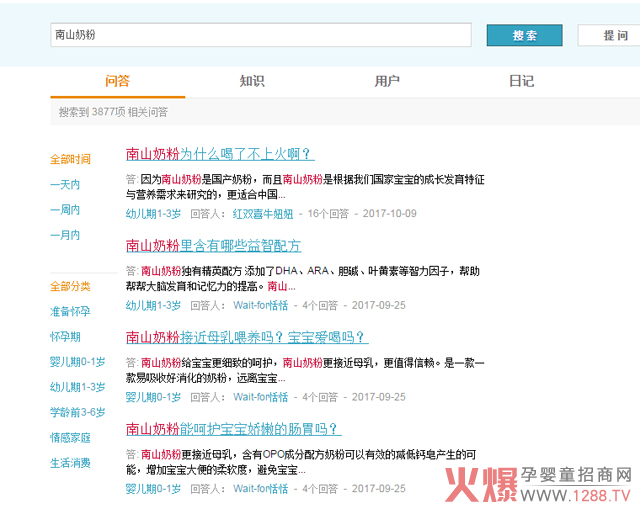Open Wait-for恬恬 profile under 益智配方 question
This screenshot has height=509, width=640.
[260, 305]
